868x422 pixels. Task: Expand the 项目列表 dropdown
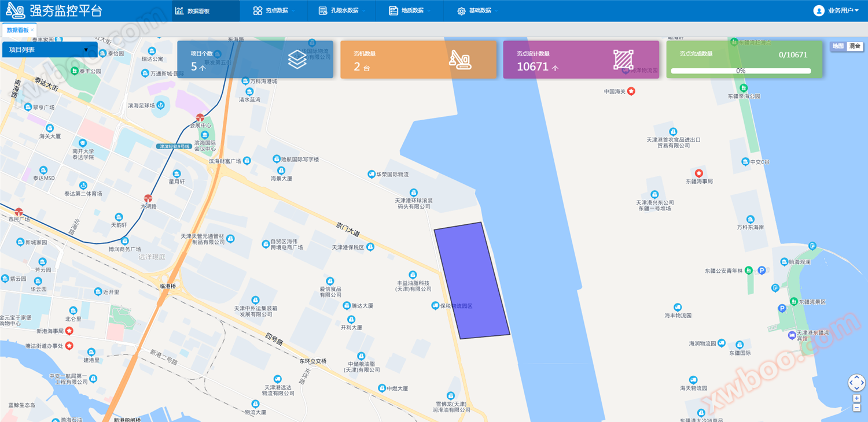(50, 50)
